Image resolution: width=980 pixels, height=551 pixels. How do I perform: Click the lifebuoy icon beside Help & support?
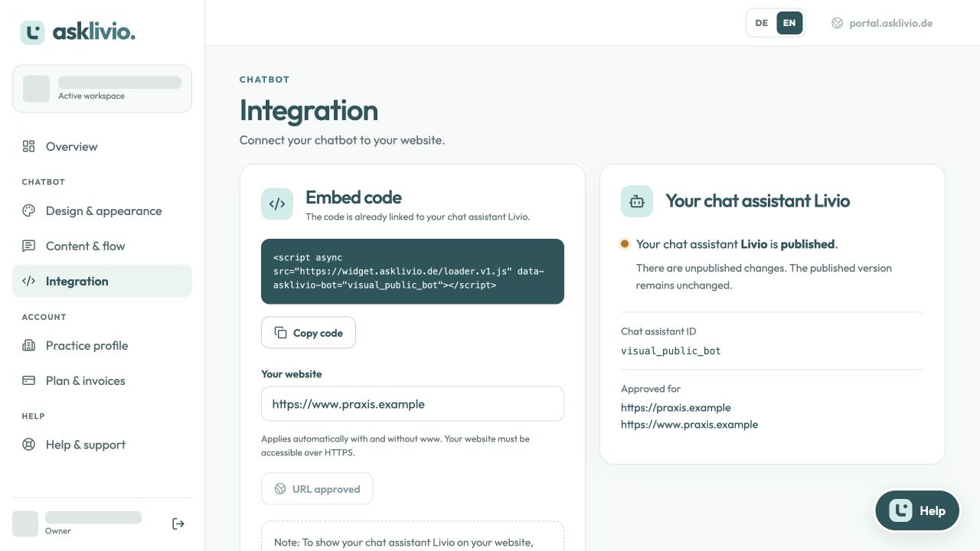[x=28, y=445]
